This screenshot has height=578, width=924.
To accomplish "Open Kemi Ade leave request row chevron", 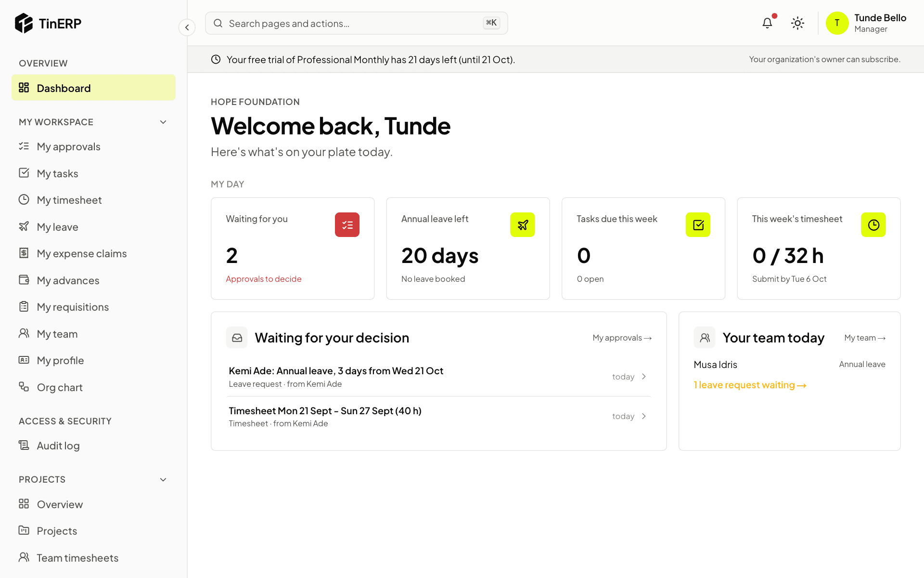I will coord(644,377).
